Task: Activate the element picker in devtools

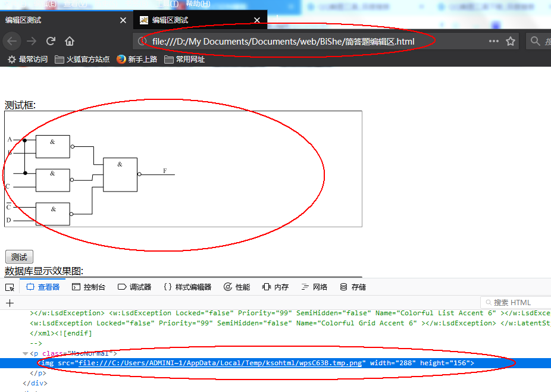Action: pos(10,287)
